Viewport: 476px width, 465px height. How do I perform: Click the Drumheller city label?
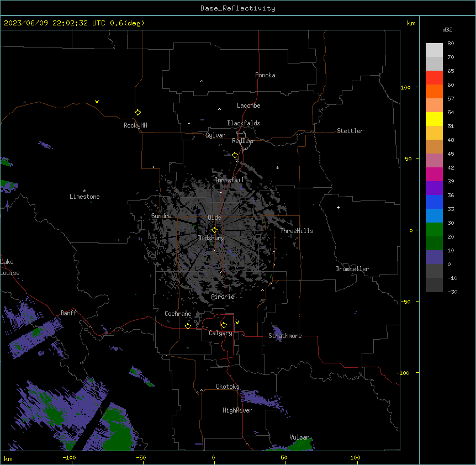(x=352, y=269)
